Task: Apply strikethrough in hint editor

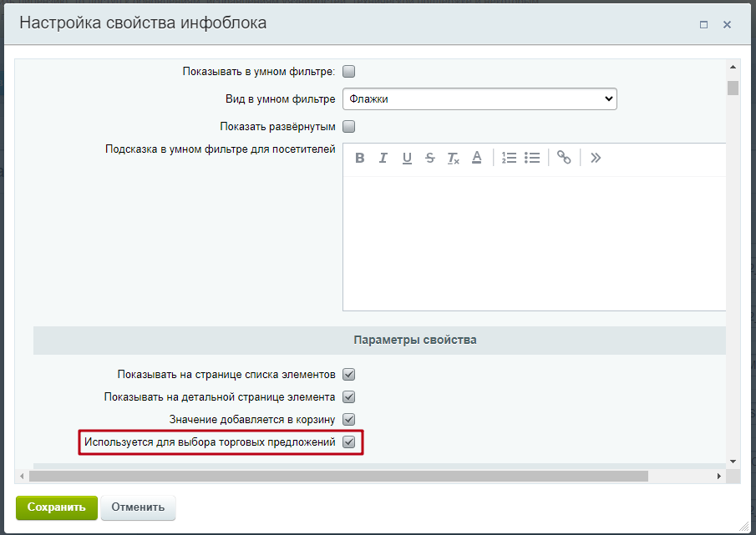Action: point(430,158)
